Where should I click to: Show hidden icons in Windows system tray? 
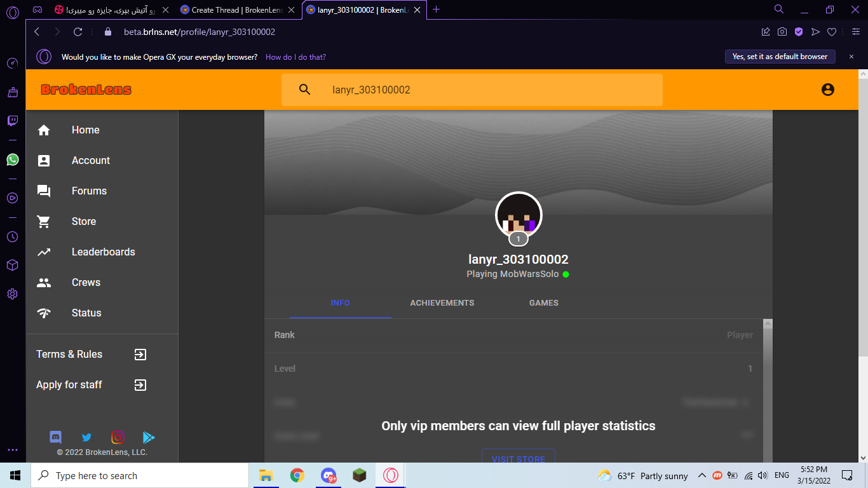click(x=702, y=475)
